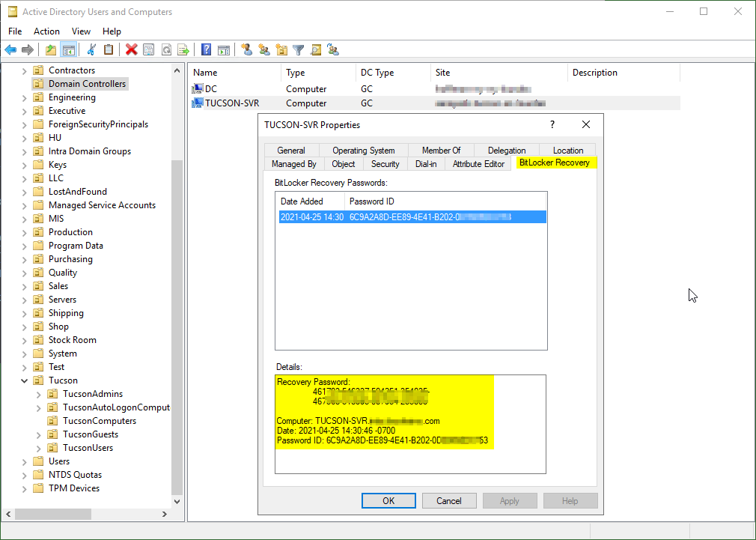Click the Export List toolbar icon
Image resolution: width=756 pixels, height=540 pixels.
point(183,49)
